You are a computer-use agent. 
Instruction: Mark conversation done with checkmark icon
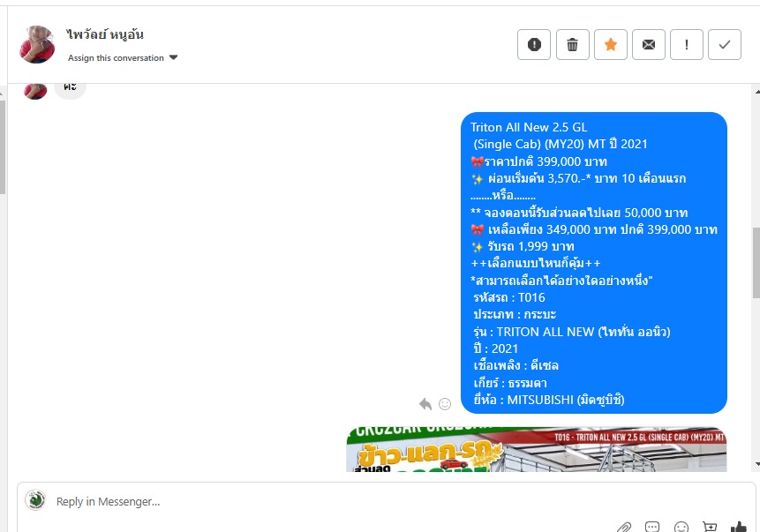(725, 45)
